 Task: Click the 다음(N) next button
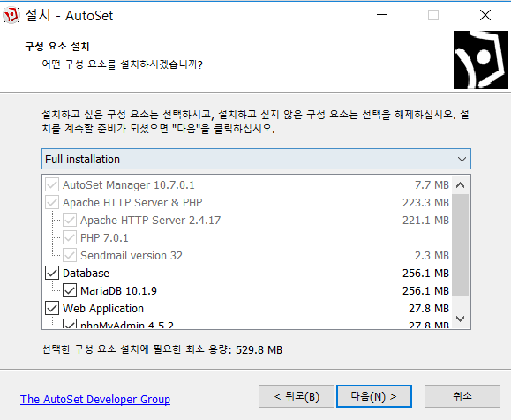click(374, 396)
